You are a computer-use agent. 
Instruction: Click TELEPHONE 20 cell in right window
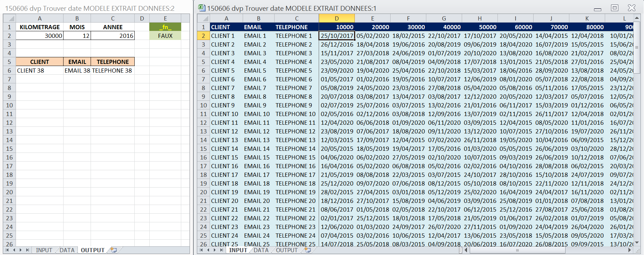click(296, 201)
